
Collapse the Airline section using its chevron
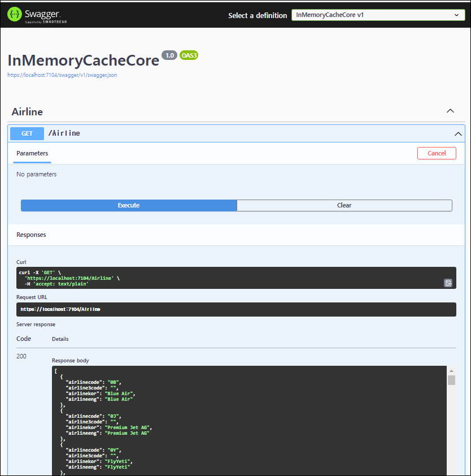(x=450, y=111)
